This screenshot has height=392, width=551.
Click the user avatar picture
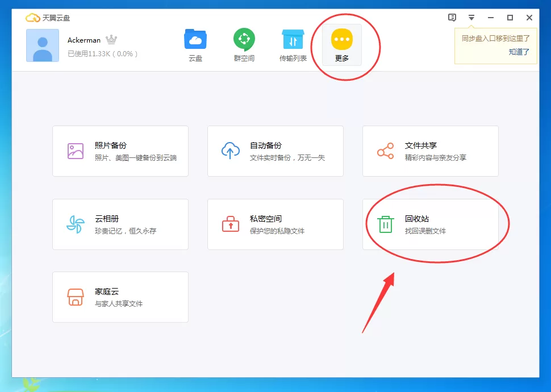click(43, 45)
